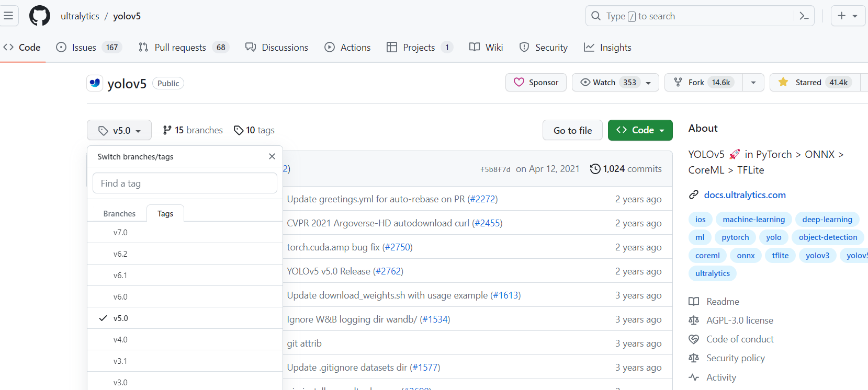The height and width of the screenshot is (390, 868).
Task: Click the ultralytics topic tag
Action: click(712, 273)
